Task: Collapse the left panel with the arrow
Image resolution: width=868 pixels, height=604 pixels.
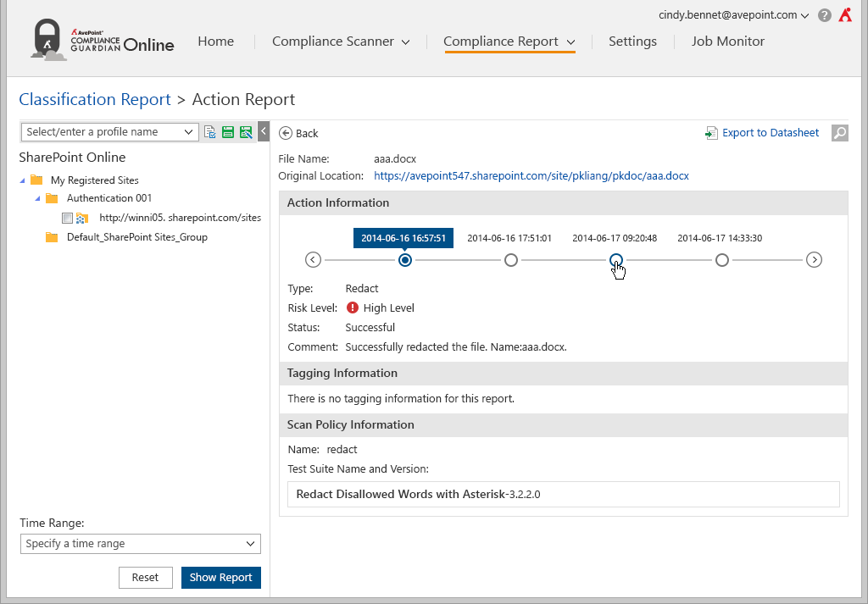Action: (263, 131)
